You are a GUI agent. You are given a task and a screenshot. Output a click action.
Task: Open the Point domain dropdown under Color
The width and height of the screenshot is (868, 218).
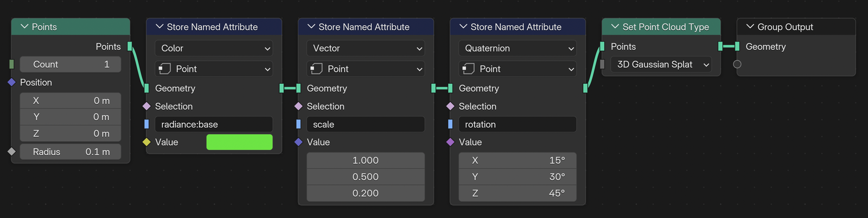(214, 69)
